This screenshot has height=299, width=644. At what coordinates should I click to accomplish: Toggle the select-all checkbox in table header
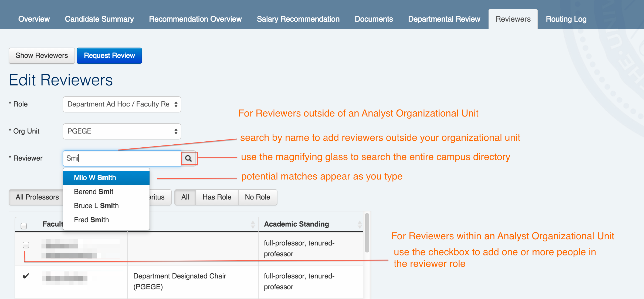[24, 226]
